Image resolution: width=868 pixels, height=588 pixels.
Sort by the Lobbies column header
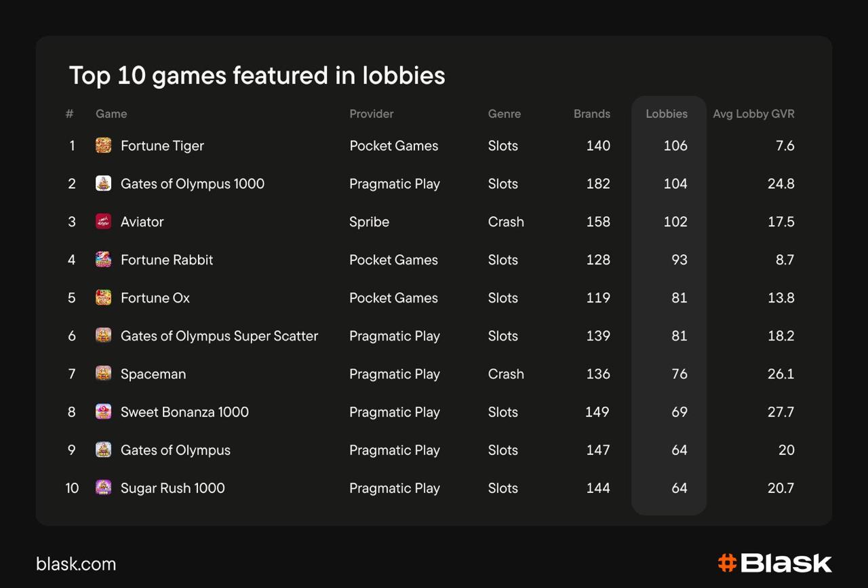[666, 114]
